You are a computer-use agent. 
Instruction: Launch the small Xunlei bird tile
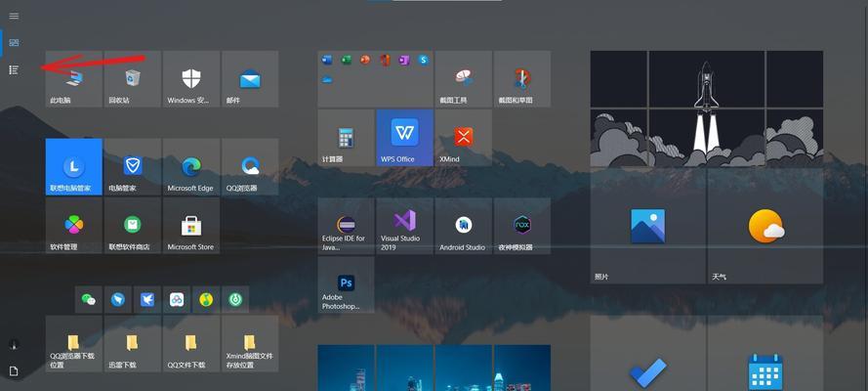pyautogui.click(x=147, y=300)
